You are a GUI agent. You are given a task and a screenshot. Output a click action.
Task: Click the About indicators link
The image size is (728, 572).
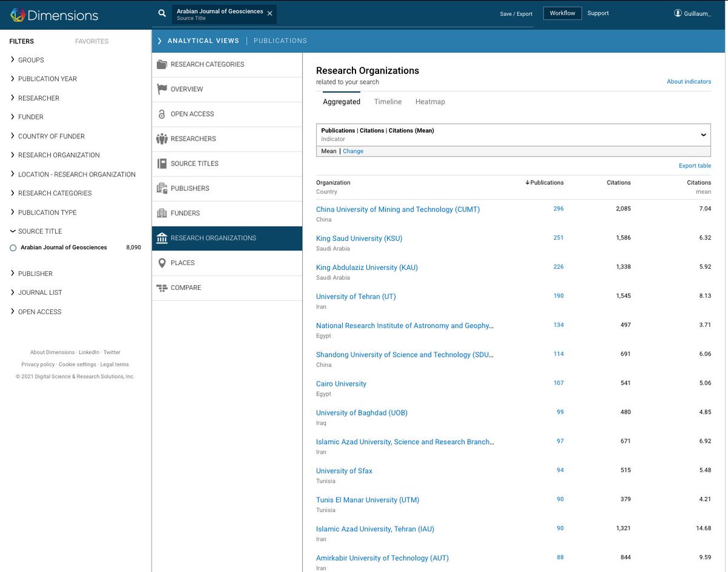tap(689, 81)
